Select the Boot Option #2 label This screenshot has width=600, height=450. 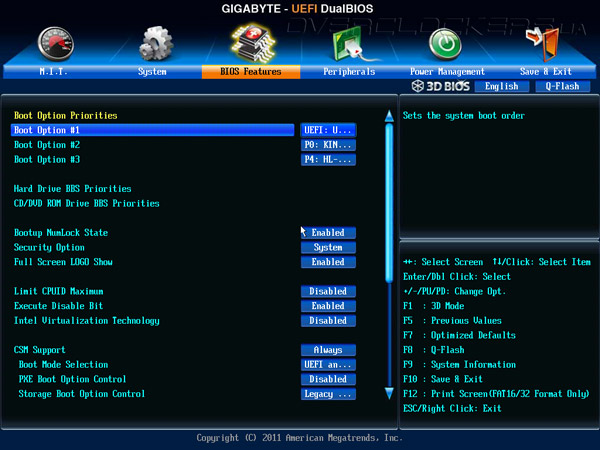tap(47, 145)
